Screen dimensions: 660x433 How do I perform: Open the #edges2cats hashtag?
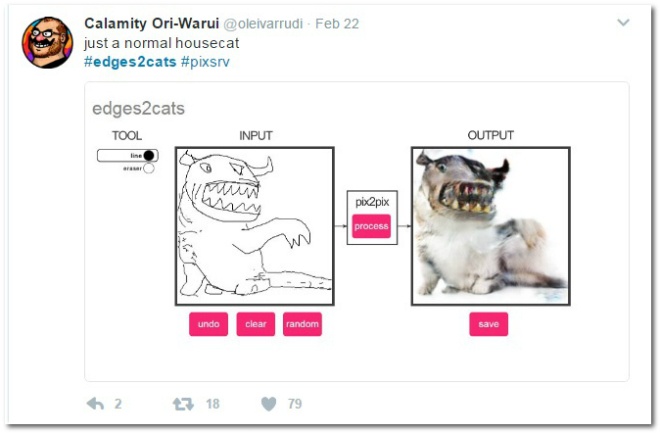(x=130, y=62)
